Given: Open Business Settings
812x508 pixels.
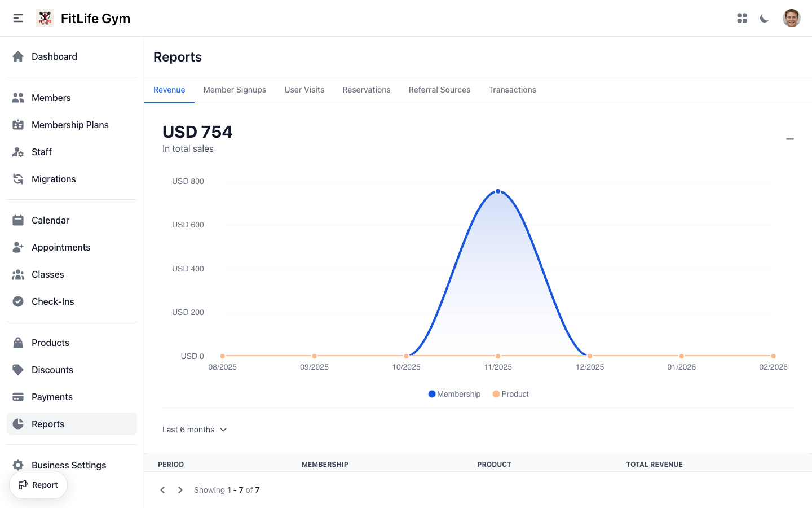Looking at the screenshot, I should pyautogui.click(x=68, y=465).
